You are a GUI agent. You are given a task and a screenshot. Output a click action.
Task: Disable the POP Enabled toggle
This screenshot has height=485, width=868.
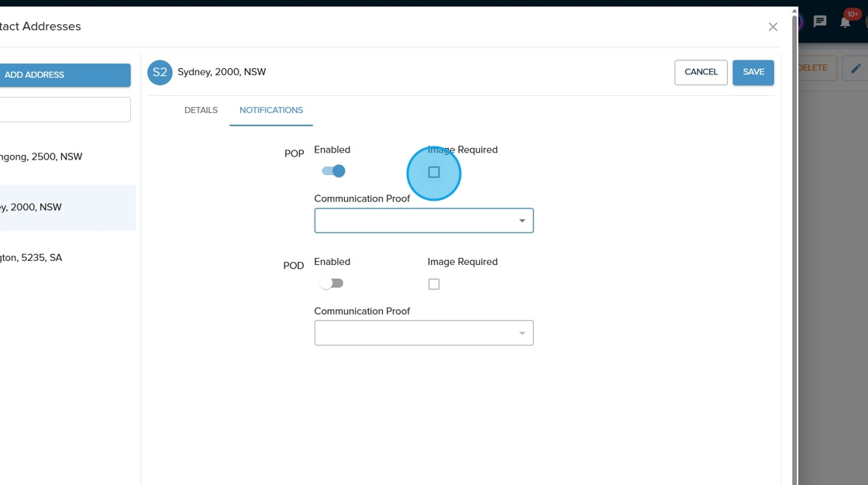pos(333,171)
